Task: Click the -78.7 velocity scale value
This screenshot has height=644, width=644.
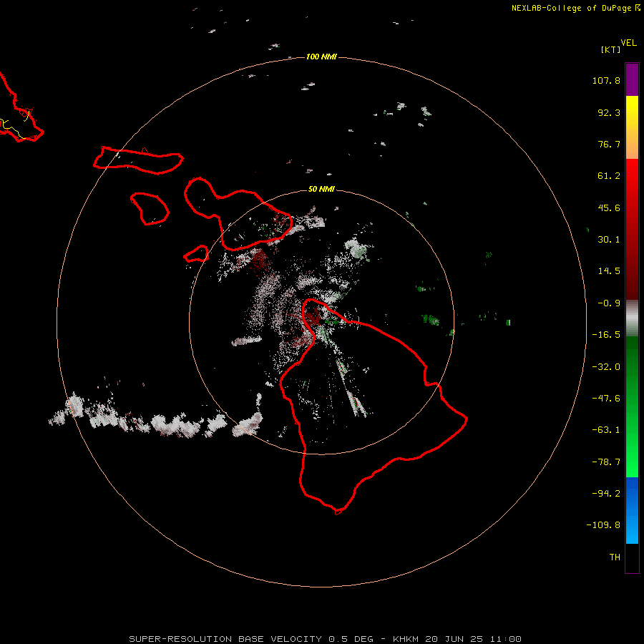Action: tap(606, 462)
